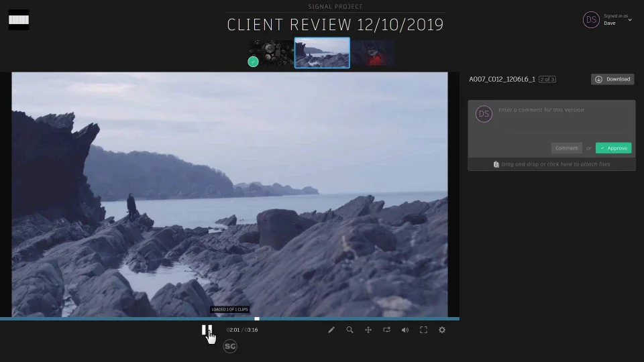Click the Loaded 1 of 1 clips label
Image resolution: width=644 pixels, height=362 pixels.
pyautogui.click(x=229, y=310)
